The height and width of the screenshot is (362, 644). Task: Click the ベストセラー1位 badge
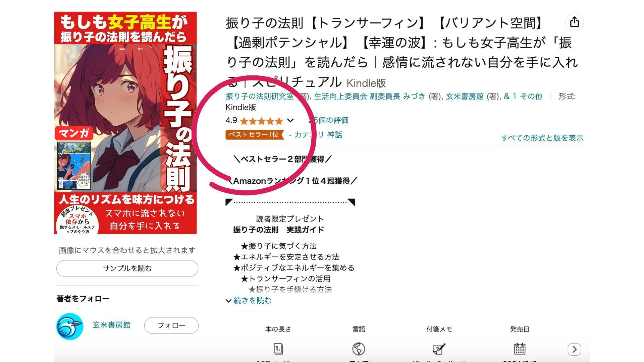(x=254, y=135)
